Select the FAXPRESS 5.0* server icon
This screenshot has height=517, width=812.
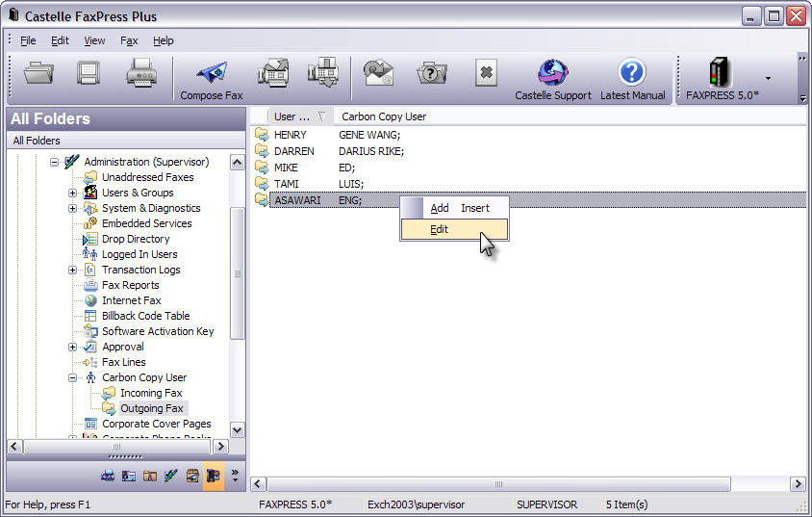(722, 79)
